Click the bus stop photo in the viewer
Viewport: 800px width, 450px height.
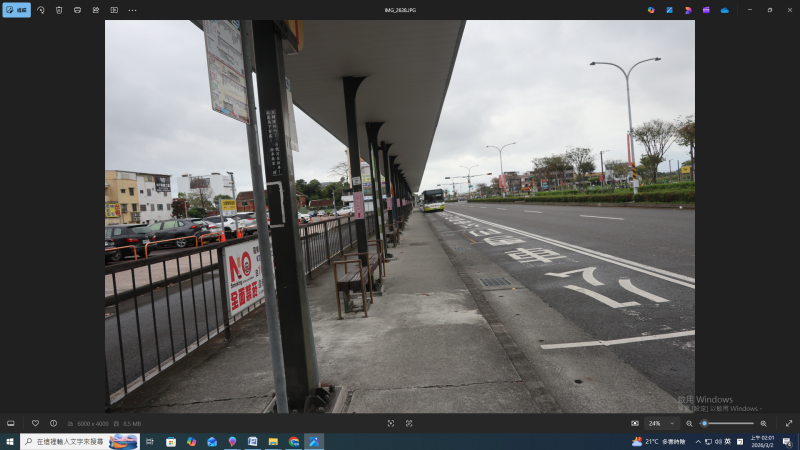point(400,215)
